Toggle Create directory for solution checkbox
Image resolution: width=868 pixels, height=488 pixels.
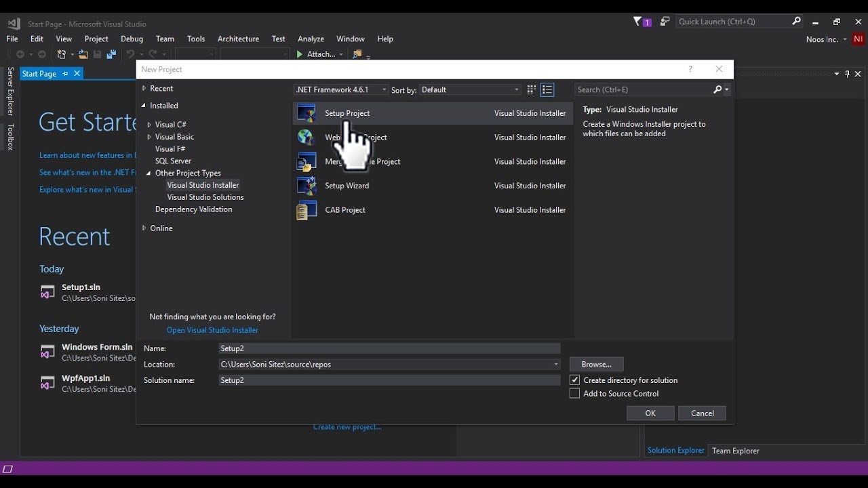(575, 380)
